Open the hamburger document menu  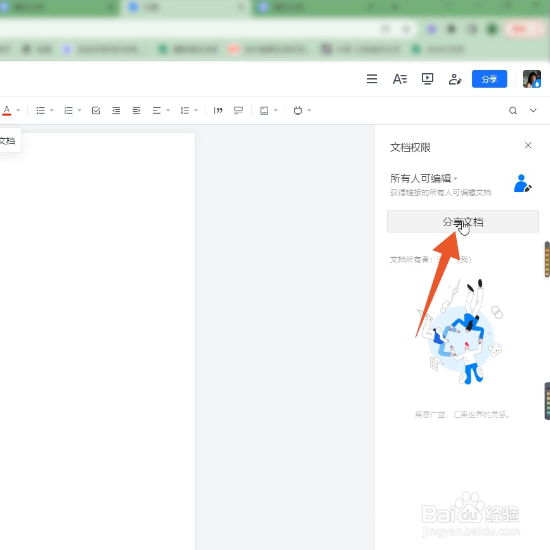pyautogui.click(x=372, y=79)
